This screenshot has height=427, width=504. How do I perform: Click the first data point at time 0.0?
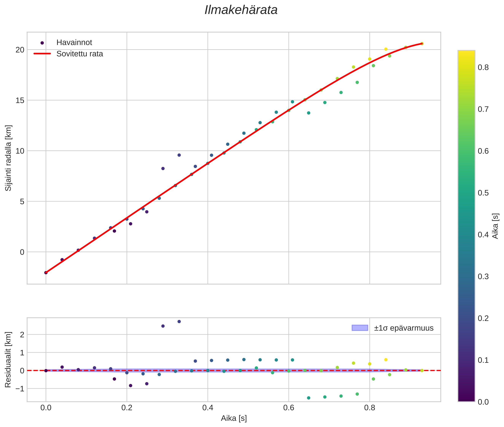46,273
